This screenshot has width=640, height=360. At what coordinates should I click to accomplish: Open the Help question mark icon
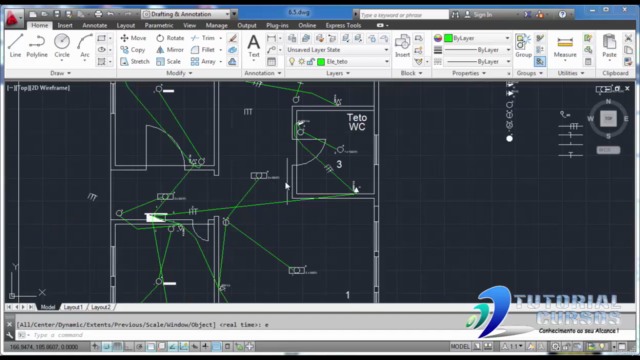coord(562,15)
